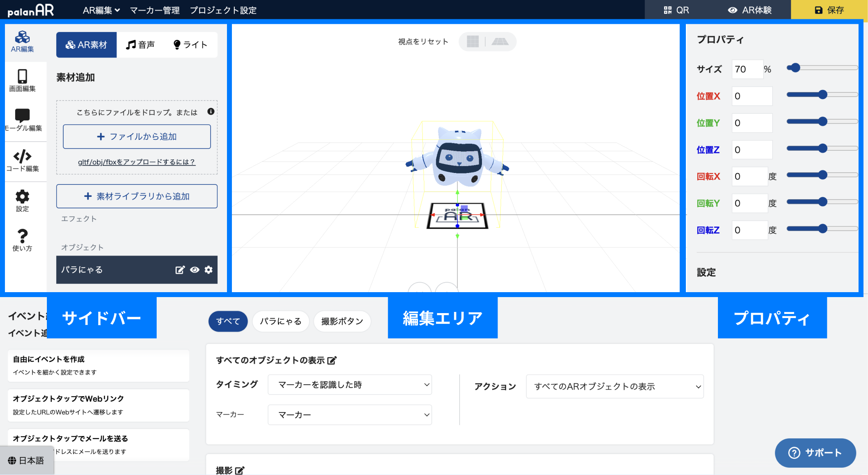The height and width of the screenshot is (475, 868).
Task: Open the AR編集 menu in the top bar
Action: point(101,10)
